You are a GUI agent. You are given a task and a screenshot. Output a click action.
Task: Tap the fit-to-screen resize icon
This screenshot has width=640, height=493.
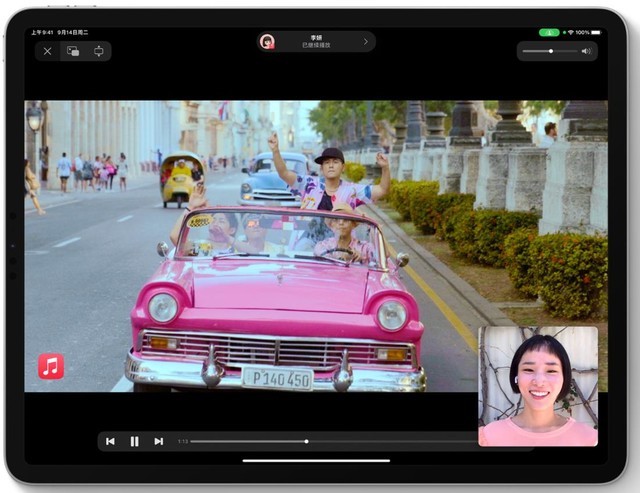coord(98,51)
